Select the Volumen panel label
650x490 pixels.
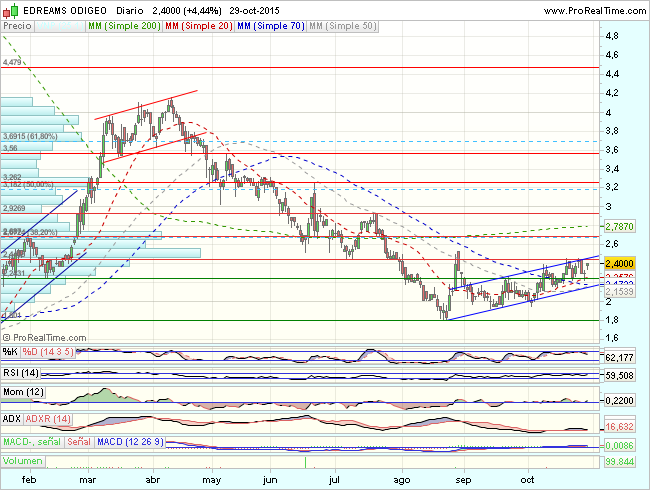[x=23, y=461]
